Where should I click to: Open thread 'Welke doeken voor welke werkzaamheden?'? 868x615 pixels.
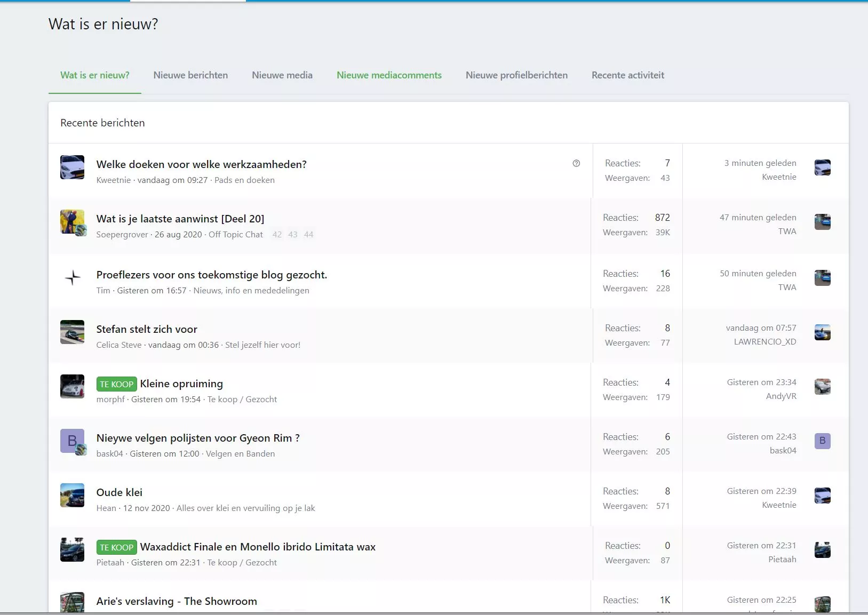click(x=201, y=164)
